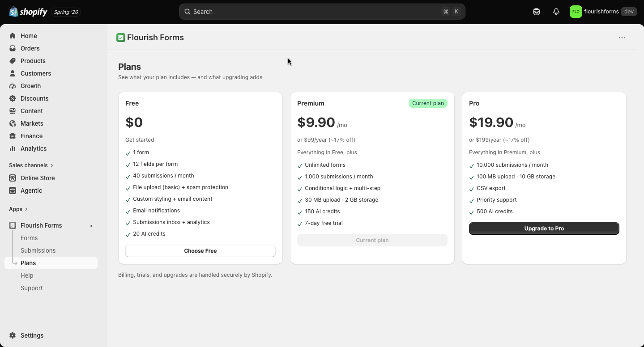Click the Online Store icon

13,178
